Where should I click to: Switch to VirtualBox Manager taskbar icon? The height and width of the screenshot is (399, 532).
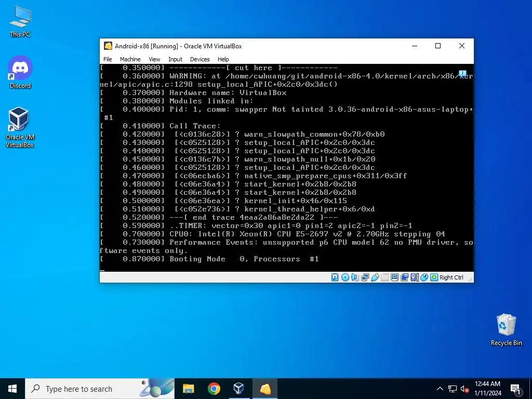239,389
